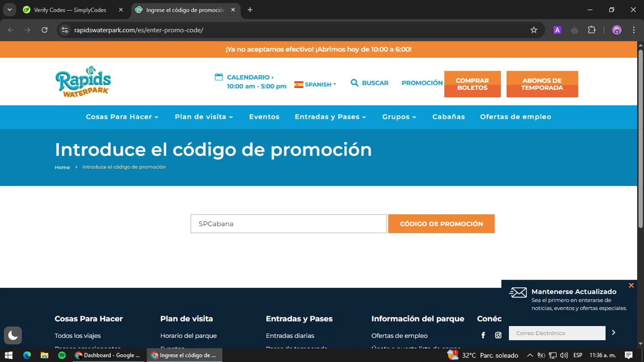Open Horario del parque footer link
The height and width of the screenshot is (362, 644).
pos(188,336)
